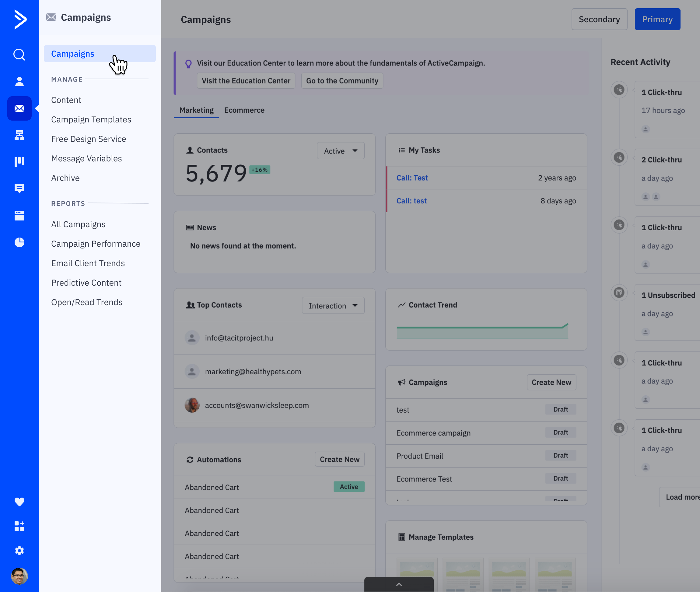Open the search icon in sidebar
The height and width of the screenshot is (592, 700).
pyautogui.click(x=19, y=55)
